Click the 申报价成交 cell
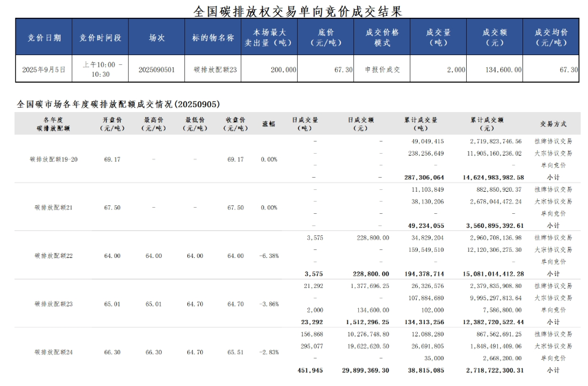Viewport: 588px width, 386px height. click(x=382, y=70)
